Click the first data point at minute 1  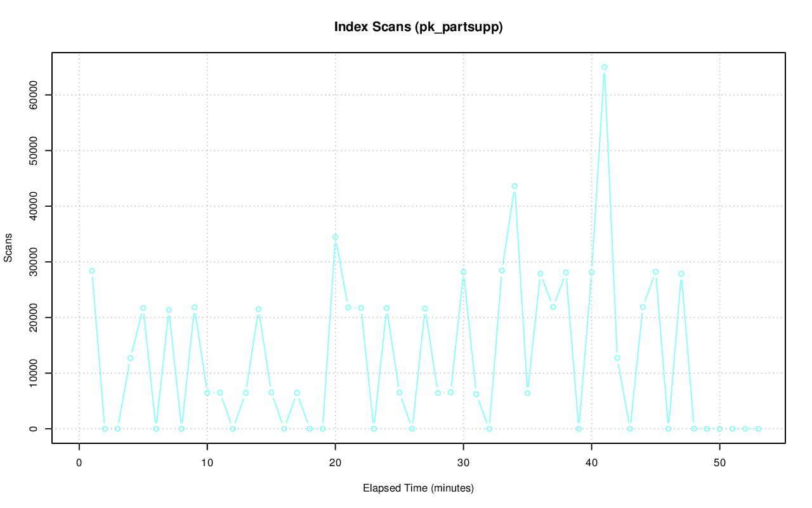(x=92, y=271)
